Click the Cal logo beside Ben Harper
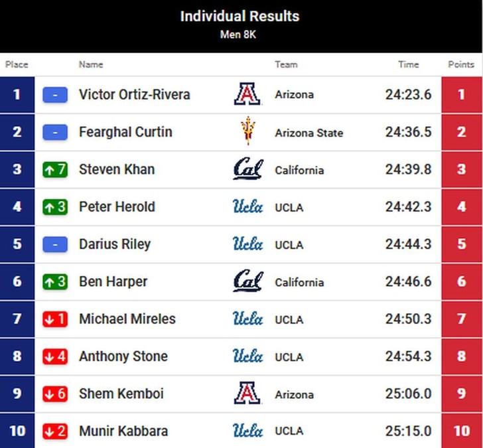Image resolution: width=483 pixels, height=448 pixels. click(248, 281)
